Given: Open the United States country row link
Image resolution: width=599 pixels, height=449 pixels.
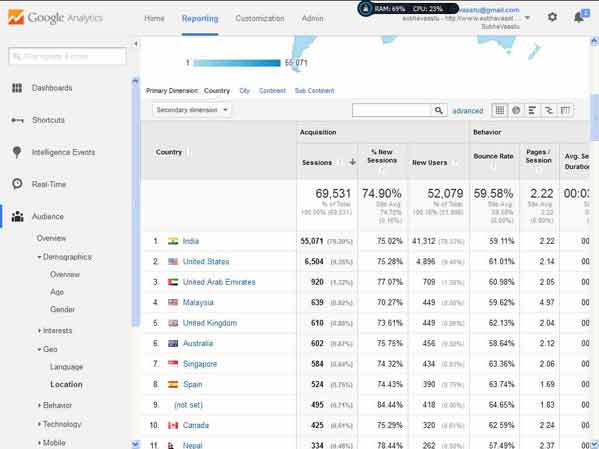Looking at the screenshot, I should tap(206, 261).
